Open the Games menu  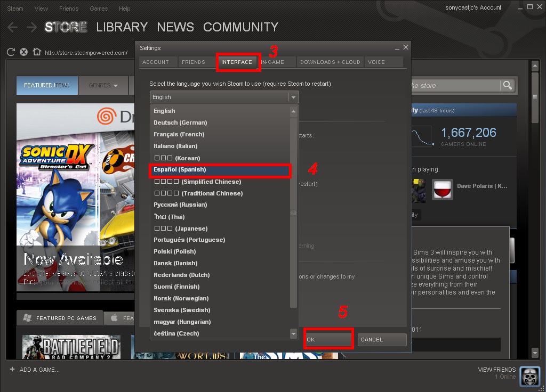[99, 9]
